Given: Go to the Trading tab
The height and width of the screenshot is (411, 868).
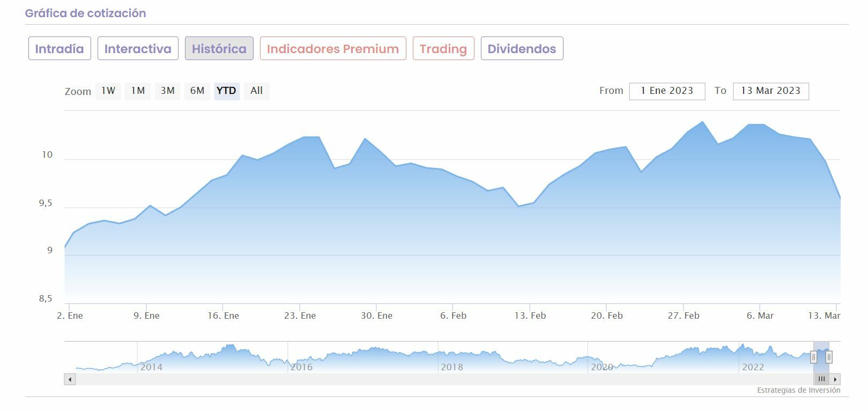Looking at the screenshot, I should (x=443, y=49).
